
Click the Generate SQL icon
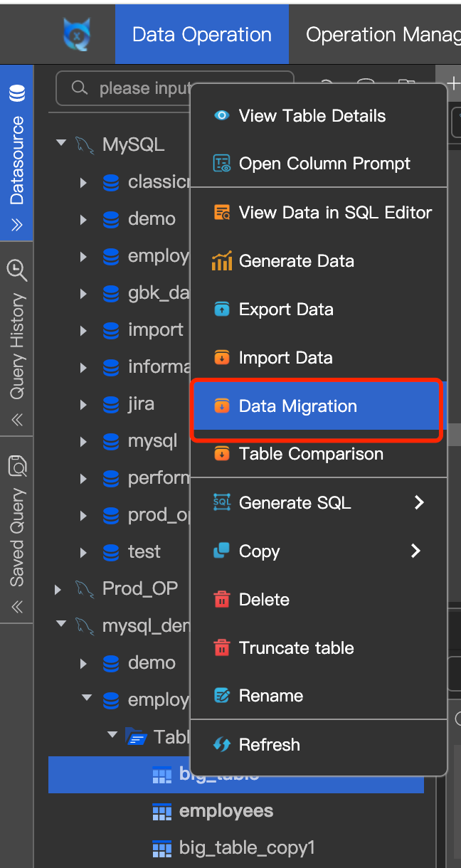tap(222, 503)
